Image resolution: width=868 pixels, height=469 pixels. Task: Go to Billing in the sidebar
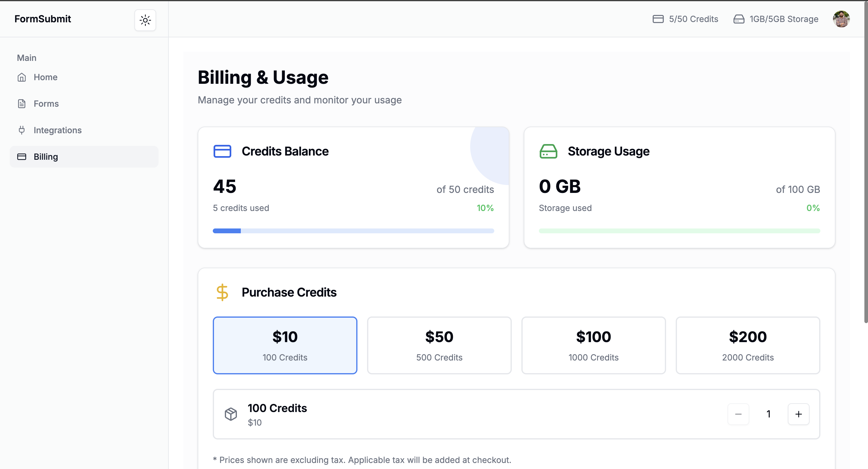[46, 157]
